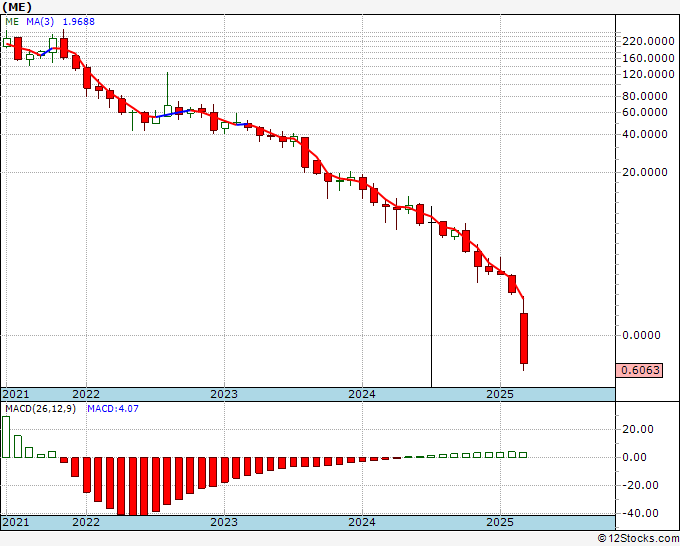Click the MACD(26,12,9) indicator label
This screenshot has height=546, width=680.
[x=40, y=409]
